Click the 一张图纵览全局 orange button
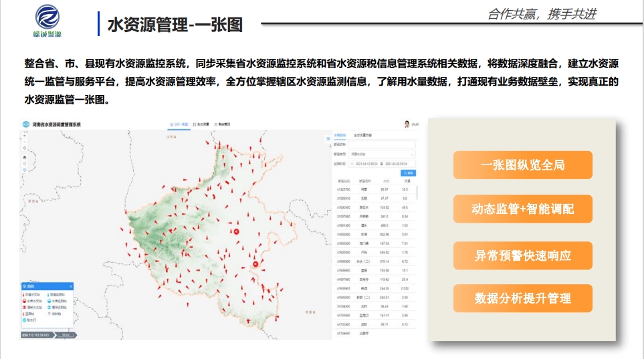Image resolution: width=644 pixels, height=359 pixels. point(522,165)
